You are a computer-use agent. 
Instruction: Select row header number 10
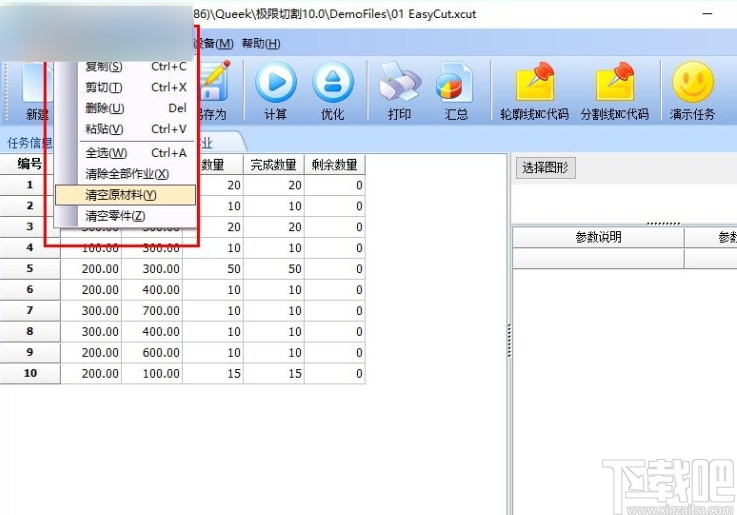click(x=30, y=373)
